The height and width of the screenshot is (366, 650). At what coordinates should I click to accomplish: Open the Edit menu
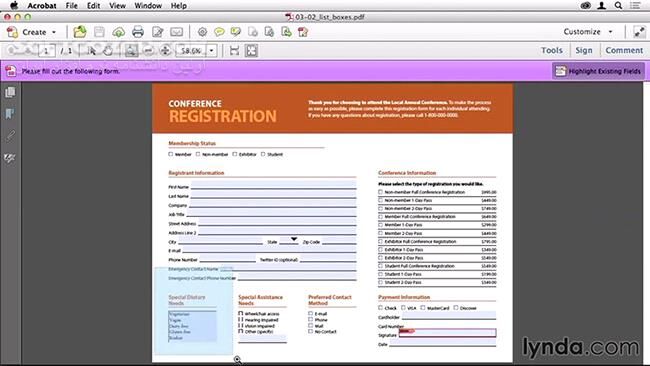tap(93, 5)
